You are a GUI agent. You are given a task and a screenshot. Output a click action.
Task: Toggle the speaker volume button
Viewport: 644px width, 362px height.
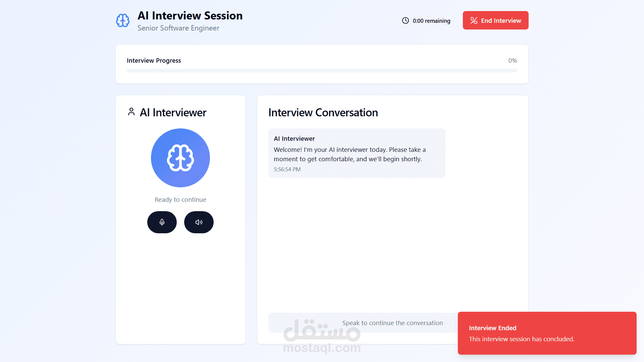click(x=199, y=222)
